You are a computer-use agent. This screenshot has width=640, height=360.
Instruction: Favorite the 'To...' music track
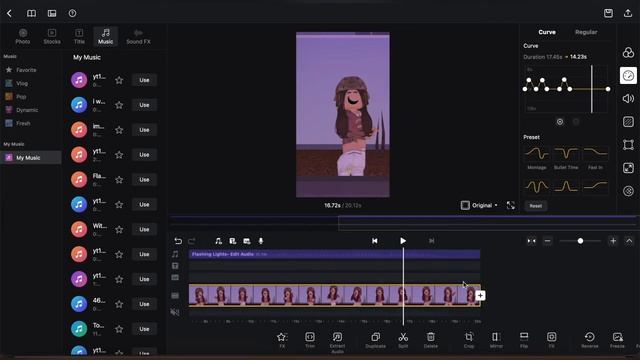(119, 329)
